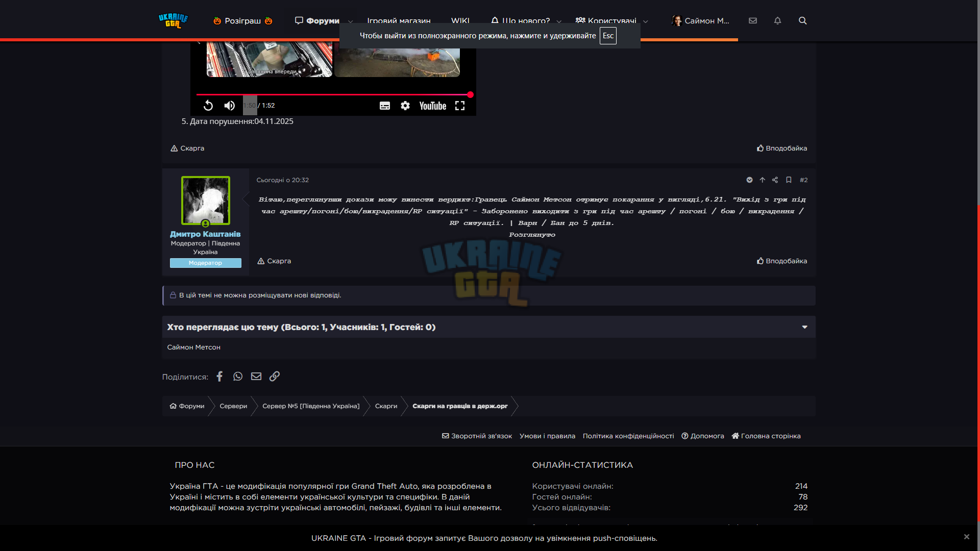Screen dimensions: 980x551
Task: Open YouTube player settings gear
Action: pos(405,106)
